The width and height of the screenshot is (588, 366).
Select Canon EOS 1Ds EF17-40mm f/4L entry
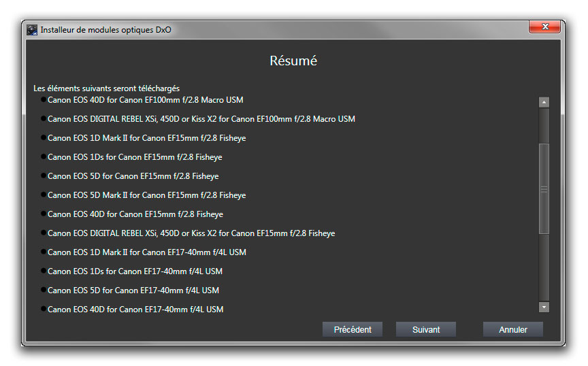coord(135,271)
